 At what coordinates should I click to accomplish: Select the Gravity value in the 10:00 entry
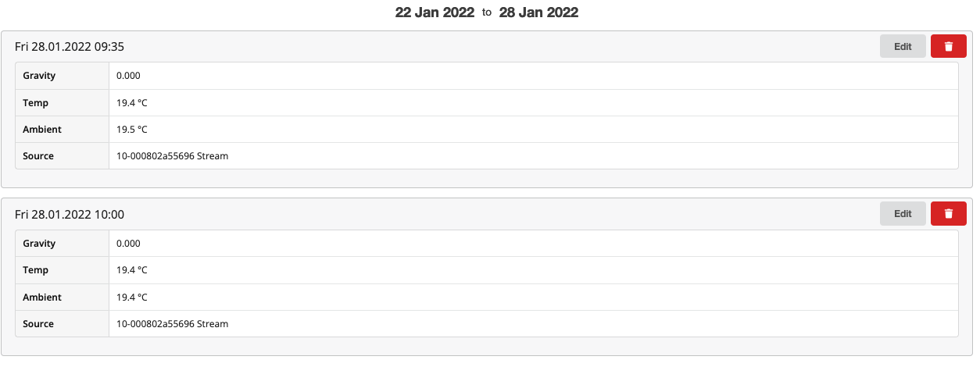coord(128,243)
